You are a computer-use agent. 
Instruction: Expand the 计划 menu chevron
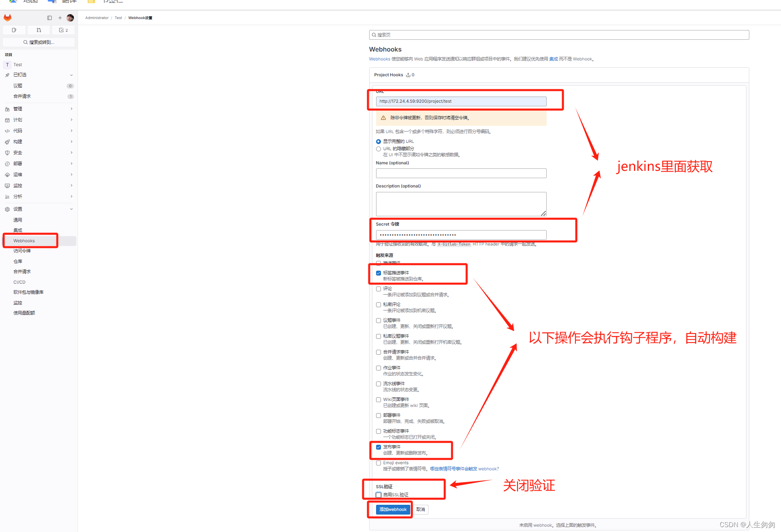coord(71,120)
